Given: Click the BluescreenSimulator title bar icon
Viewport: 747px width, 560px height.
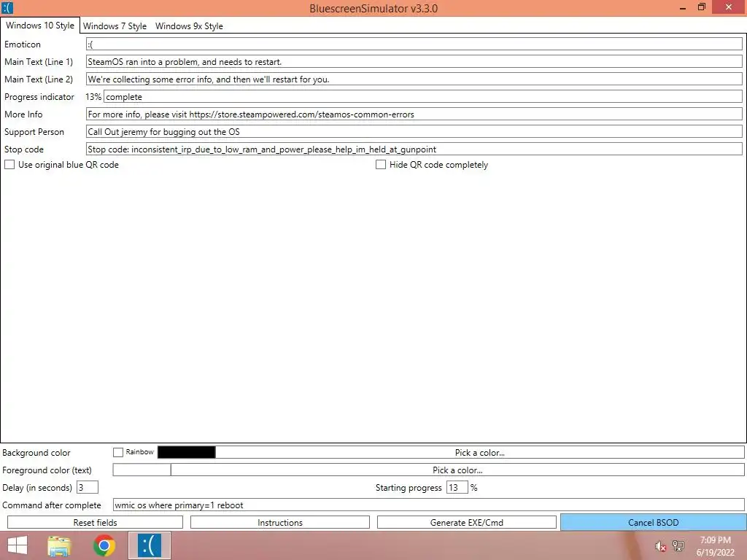Looking at the screenshot, I should [7, 8].
